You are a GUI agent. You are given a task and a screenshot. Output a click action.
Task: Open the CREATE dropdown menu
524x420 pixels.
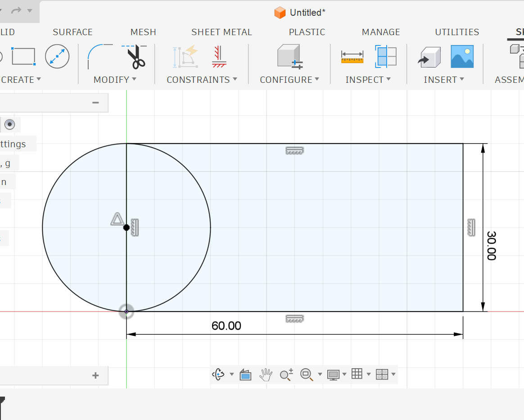21,80
